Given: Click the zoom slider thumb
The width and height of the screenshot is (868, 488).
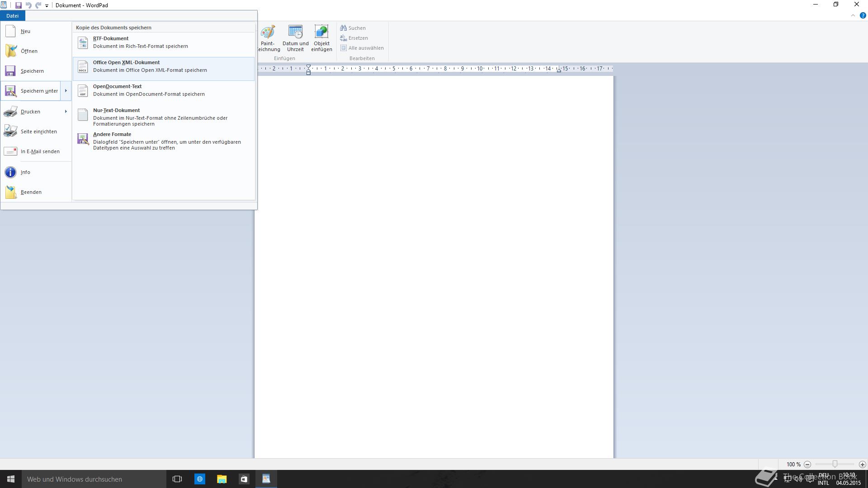Looking at the screenshot, I should (835, 465).
